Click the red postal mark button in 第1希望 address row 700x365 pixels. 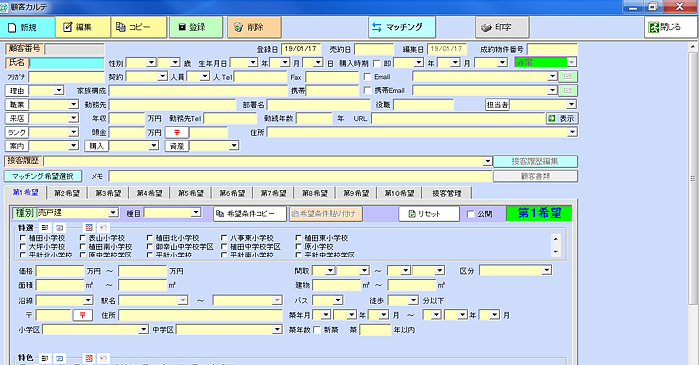pos(82,315)
